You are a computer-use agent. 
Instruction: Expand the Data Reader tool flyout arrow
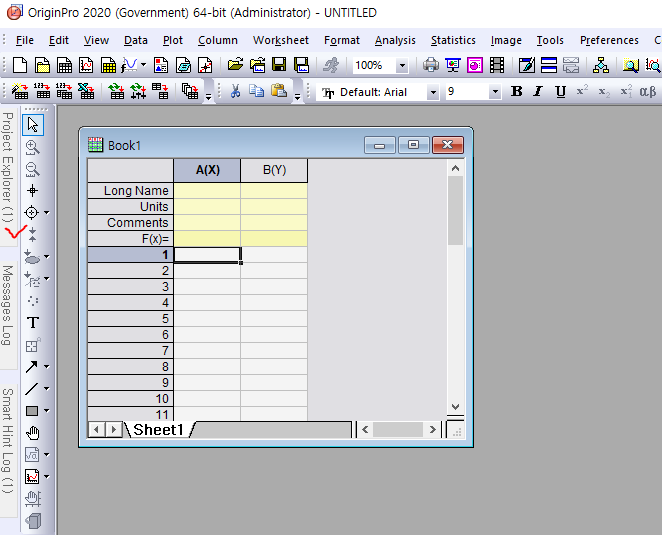[47, 212]
